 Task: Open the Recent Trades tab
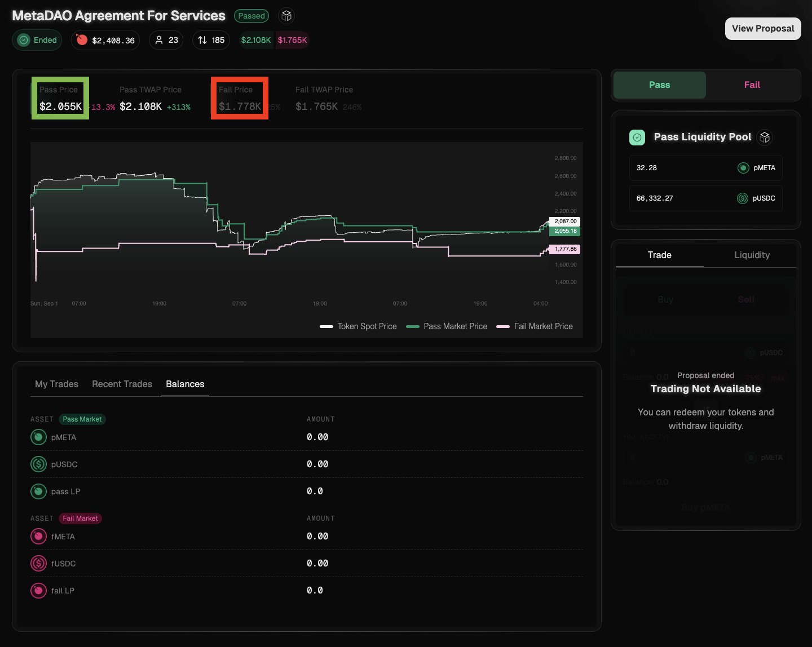[122, 384]
